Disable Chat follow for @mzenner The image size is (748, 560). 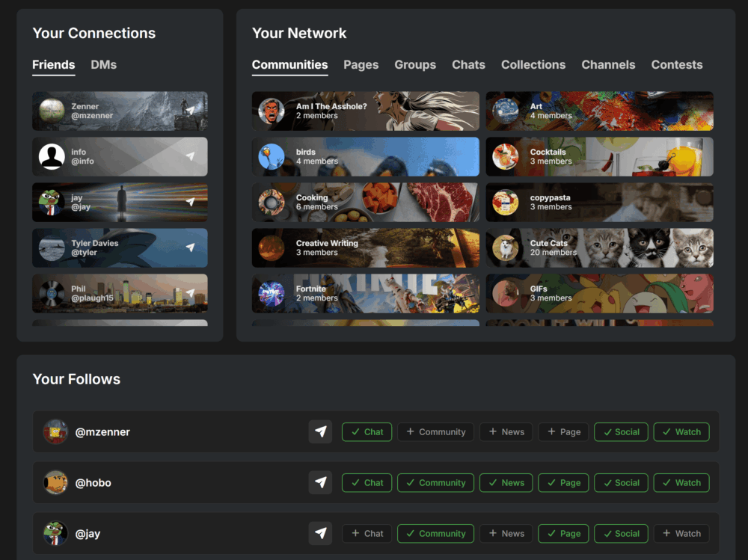(367, 431)
